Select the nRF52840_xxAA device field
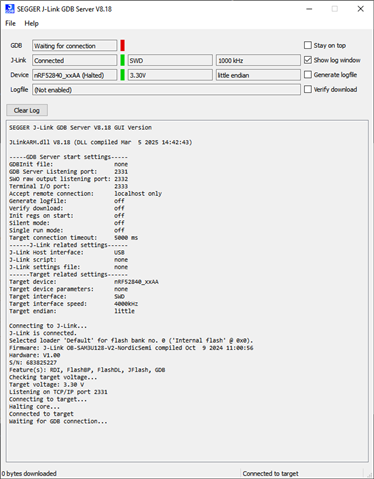Screen dimensions: 374x479 pos(75,75)
